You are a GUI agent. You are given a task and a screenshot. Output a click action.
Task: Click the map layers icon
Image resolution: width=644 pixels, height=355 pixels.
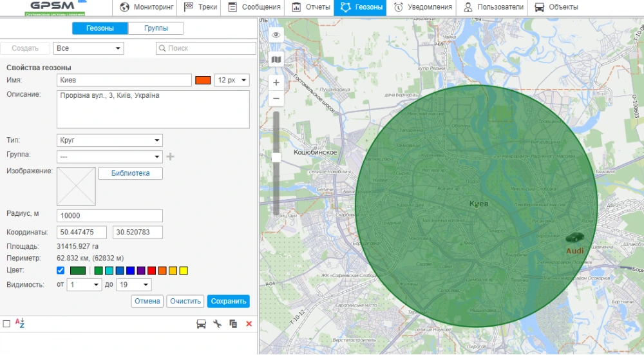point(276,60)
